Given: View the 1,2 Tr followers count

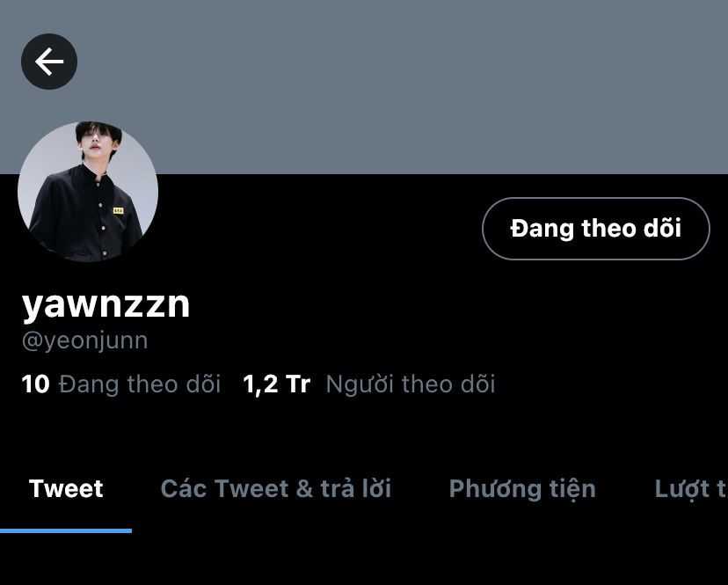Looking at the screenshot, I should click(276, 384).
